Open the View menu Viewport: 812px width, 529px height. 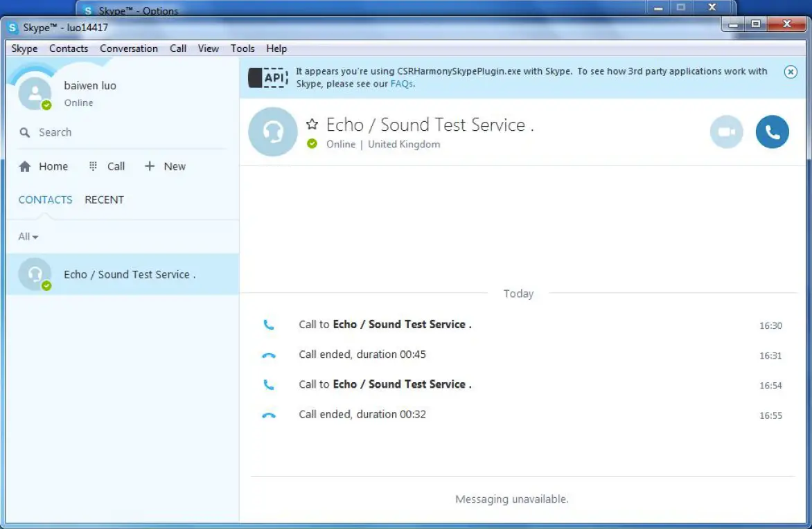pos(208,48)
